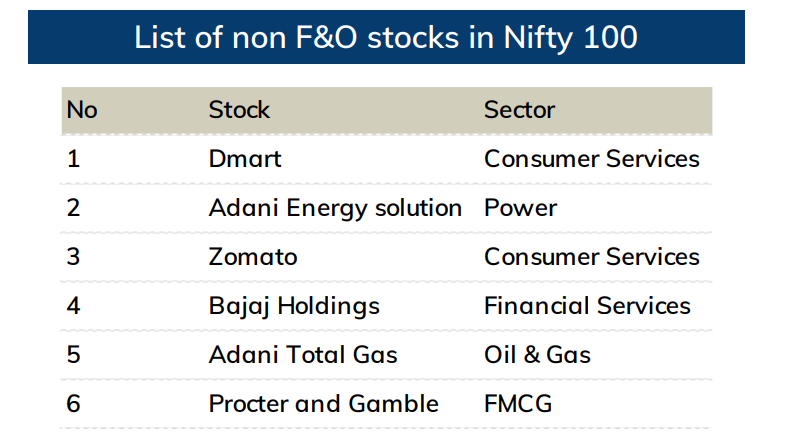787x441 pixels.
Task: Click row number 1
Action: pyautogui.click(x=73, y=158)
